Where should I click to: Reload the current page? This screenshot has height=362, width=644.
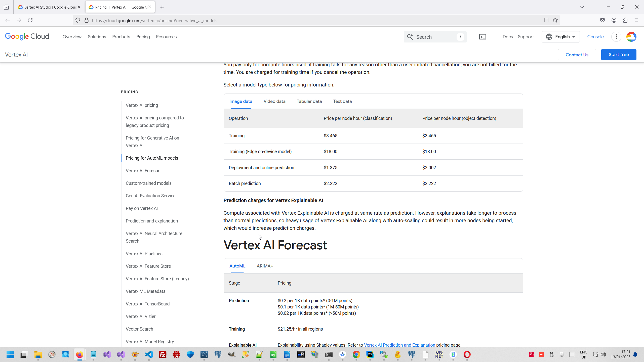pyautogui.click(x=30, y=20)
